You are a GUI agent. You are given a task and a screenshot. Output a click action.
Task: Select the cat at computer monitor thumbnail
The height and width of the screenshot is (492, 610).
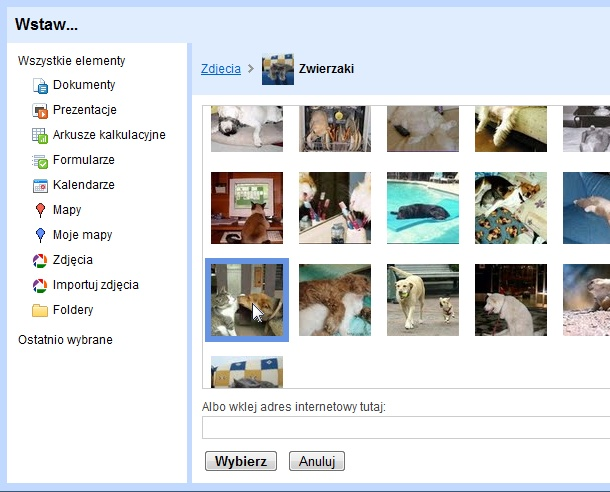click(247, 208)
